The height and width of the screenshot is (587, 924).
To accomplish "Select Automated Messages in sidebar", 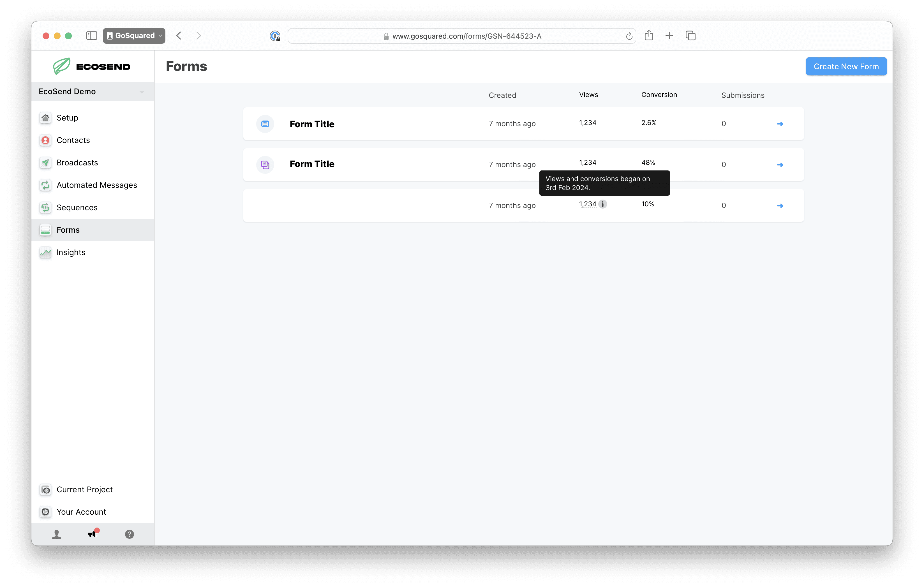I will tap(96, 184).
